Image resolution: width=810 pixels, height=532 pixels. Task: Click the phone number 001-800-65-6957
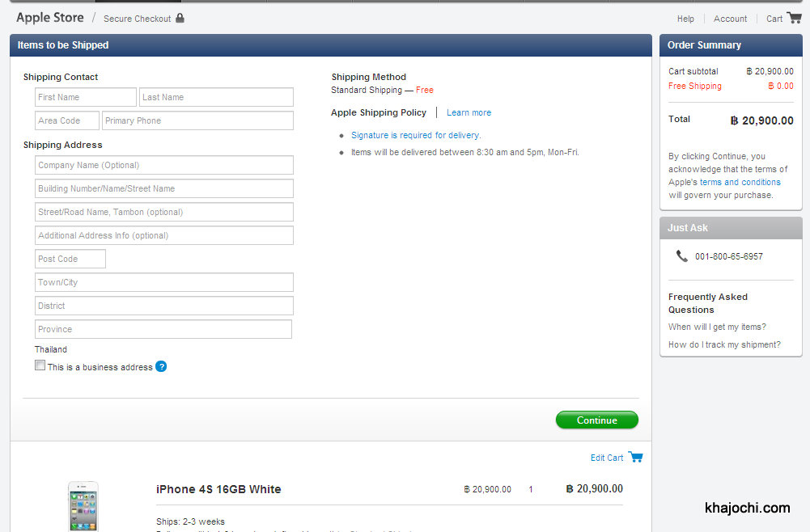click(728, 256)
